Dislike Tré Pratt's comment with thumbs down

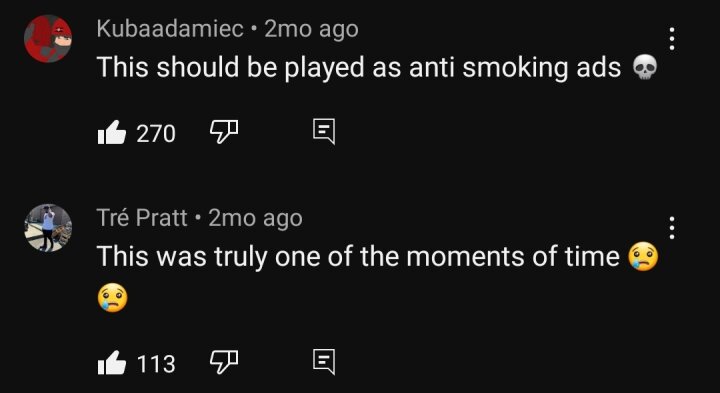pyautogui.click(x=224, y=362)
